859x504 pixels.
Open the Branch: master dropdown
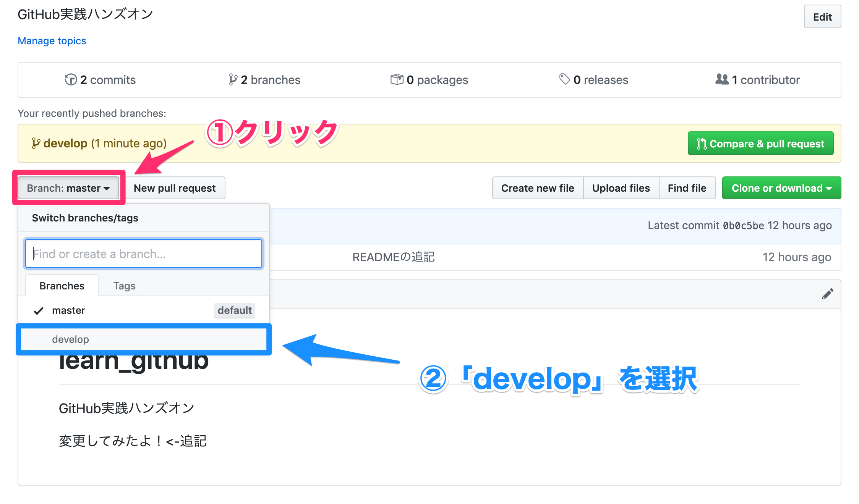click(x=69, y=188)
